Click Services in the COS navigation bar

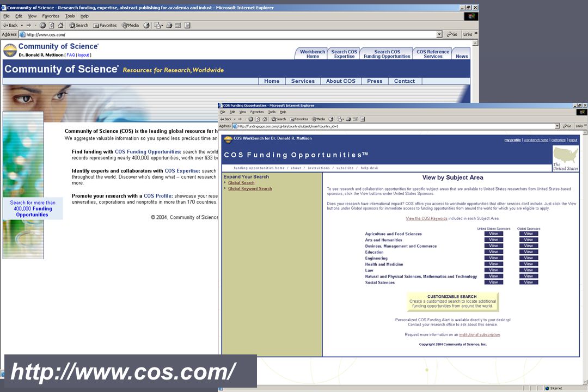[x=303, y=81]
